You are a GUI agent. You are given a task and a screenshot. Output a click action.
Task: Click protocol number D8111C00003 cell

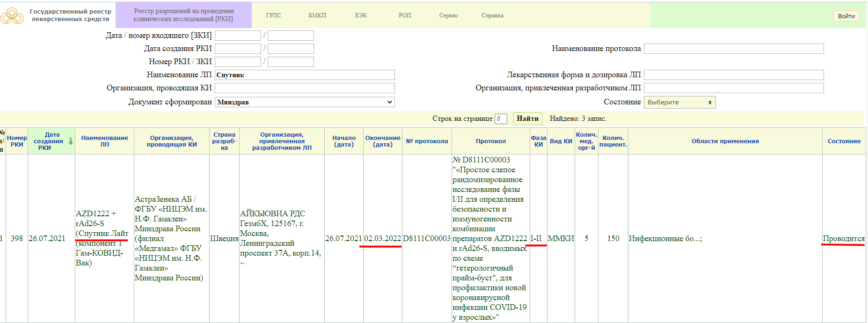pyautogui.click(x=427, y=238)
